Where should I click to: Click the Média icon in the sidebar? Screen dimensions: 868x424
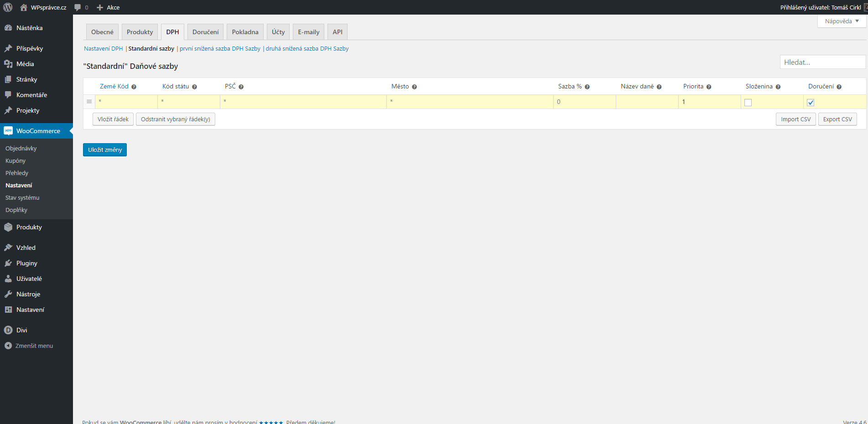pyautogui.click(x=8, y=64)
